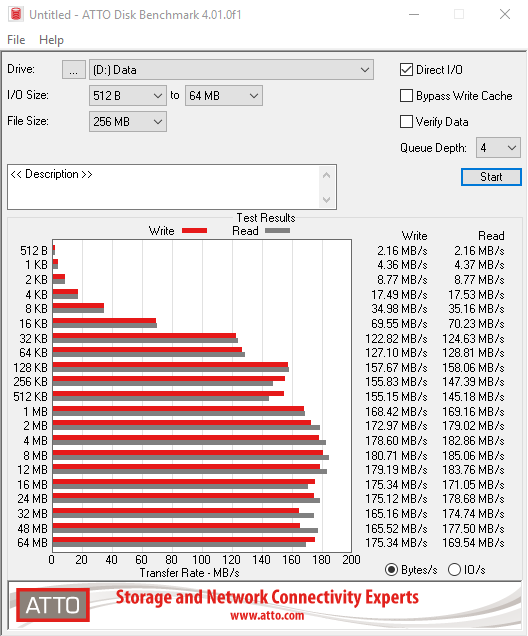Viewport: 528px width, 636px height.
Task: Click the ATTO Disk Benchmark title bar icon
Action: [16, 14]
